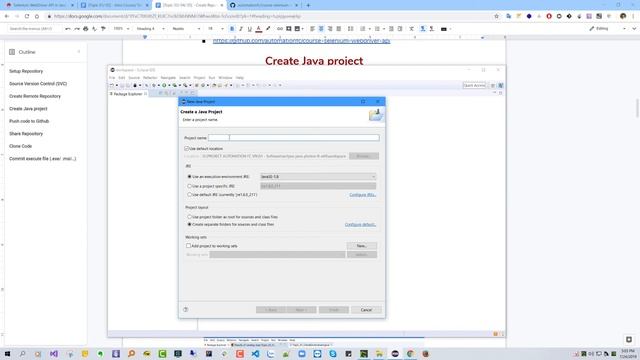This screenshot has width=640, height=360.
Task: Click the Search the menus field
Action: tap(34, 29)
